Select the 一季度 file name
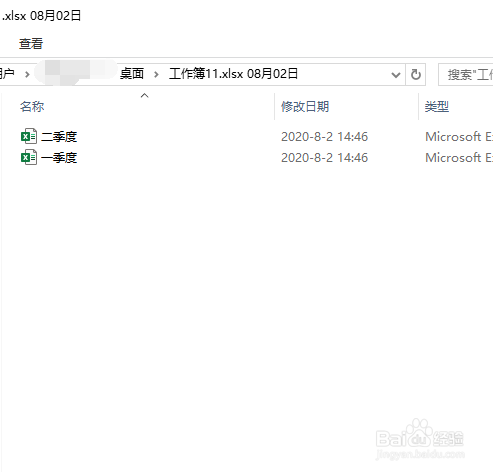493x472 pixels. (59, 158)
